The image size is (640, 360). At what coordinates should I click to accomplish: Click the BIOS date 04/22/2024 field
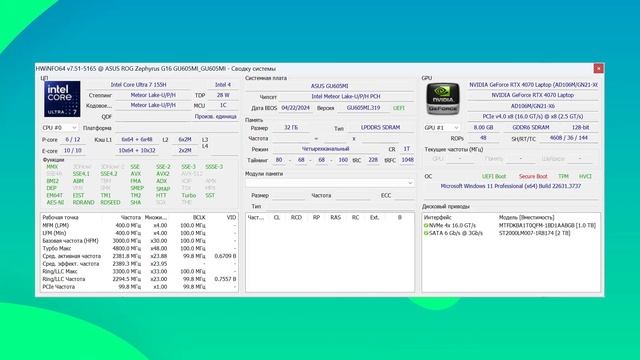296,108
